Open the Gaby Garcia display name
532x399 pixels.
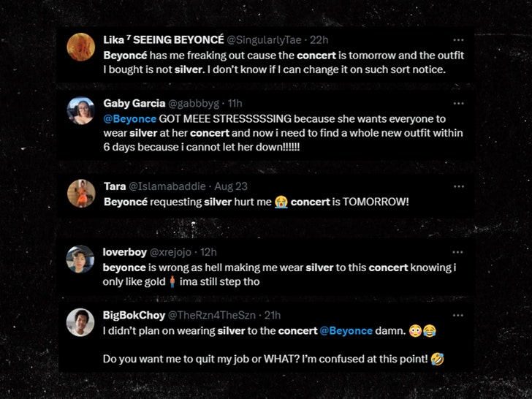tap(134, 103)
